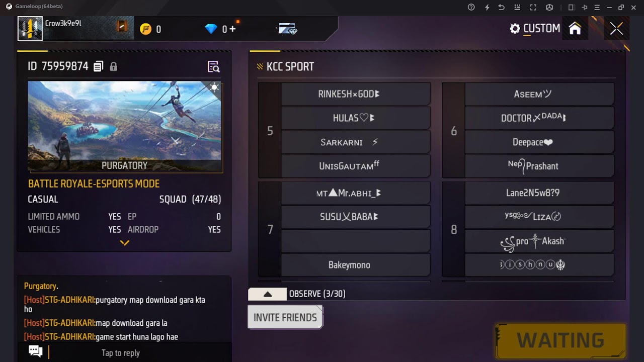Open the voucher card icon
644x362 pixels.
tap(288, 29)
